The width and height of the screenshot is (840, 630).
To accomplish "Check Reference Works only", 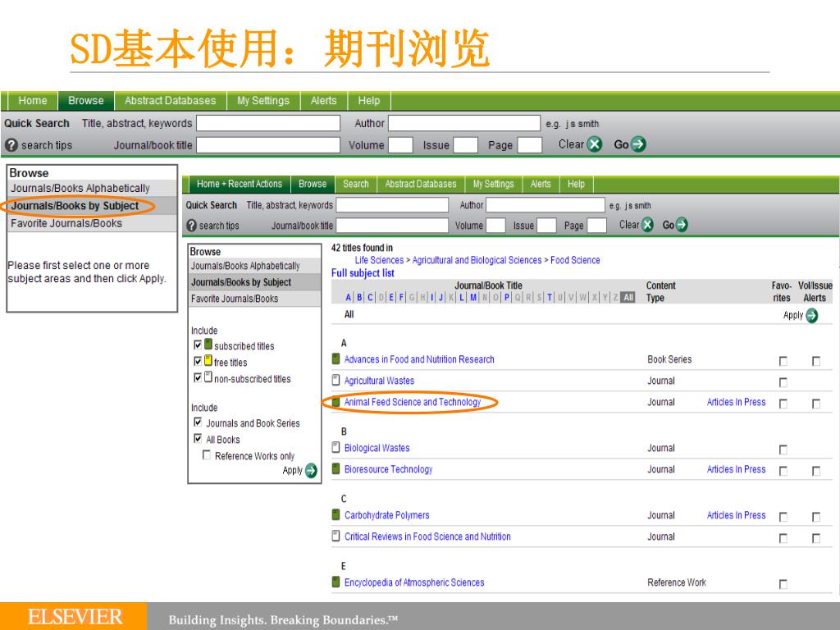I will [206, 454].
